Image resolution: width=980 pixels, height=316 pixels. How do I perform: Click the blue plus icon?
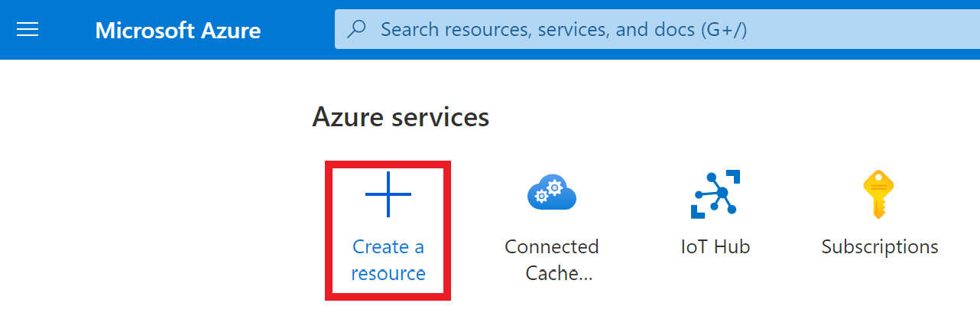pos(388,194)
